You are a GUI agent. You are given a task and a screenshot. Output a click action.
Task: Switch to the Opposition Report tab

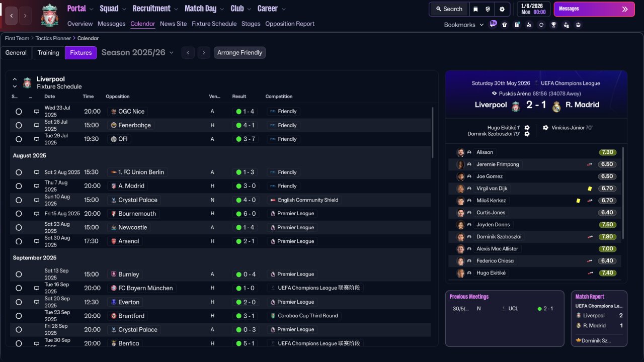pos(290,24)
